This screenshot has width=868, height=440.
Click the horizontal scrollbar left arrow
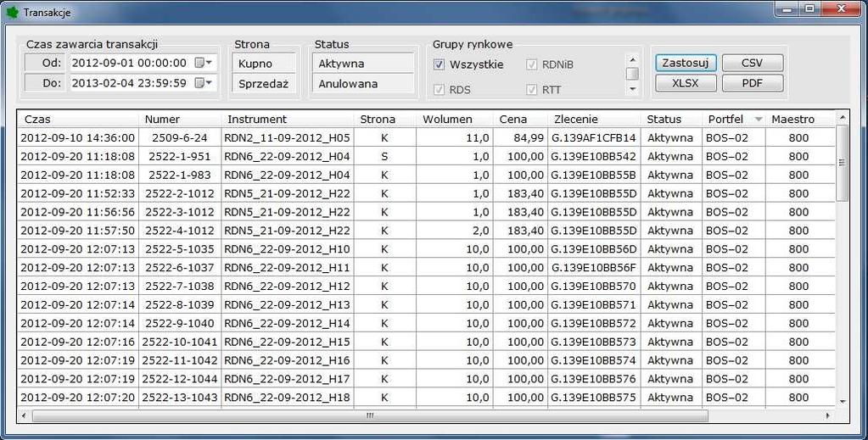click(x=24, y=415)
